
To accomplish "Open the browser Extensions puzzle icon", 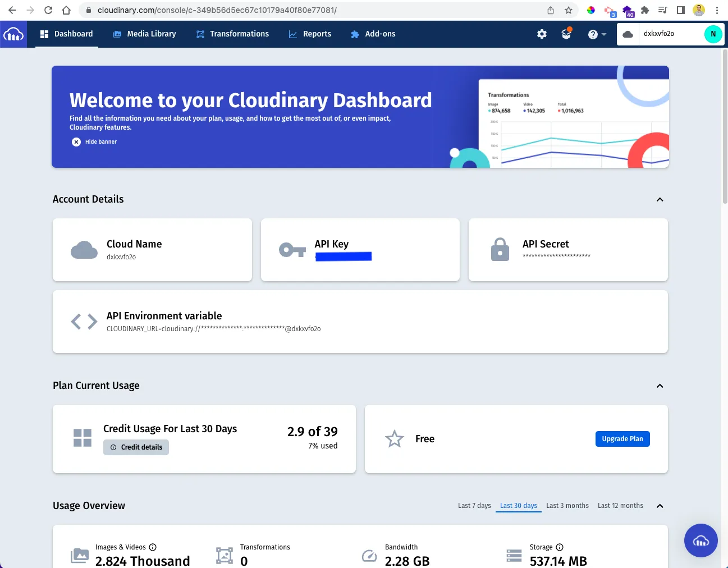I will click(x=645, y=10).
